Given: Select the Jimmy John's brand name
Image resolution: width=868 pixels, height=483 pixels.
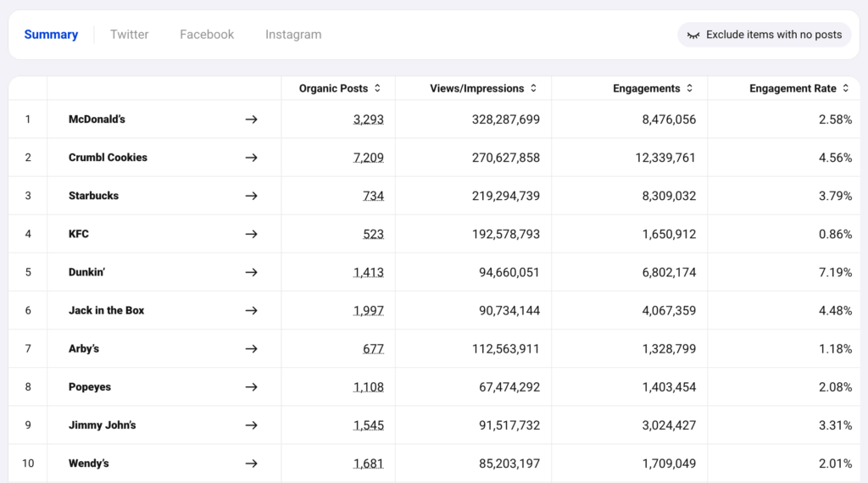Looking at the screenshot, I should (102, 425).
